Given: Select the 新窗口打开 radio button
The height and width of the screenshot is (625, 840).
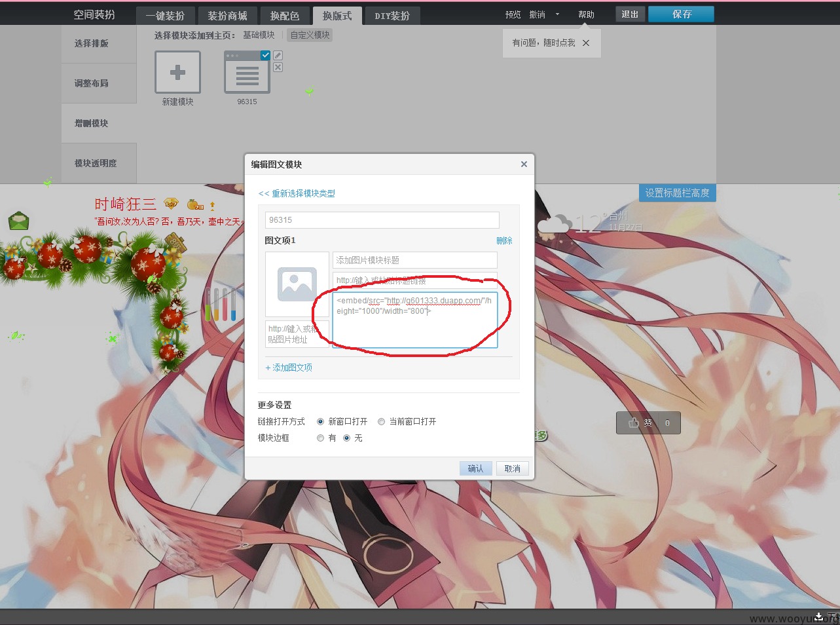Looking at the screenshot, I should click(x=320, y=421).
